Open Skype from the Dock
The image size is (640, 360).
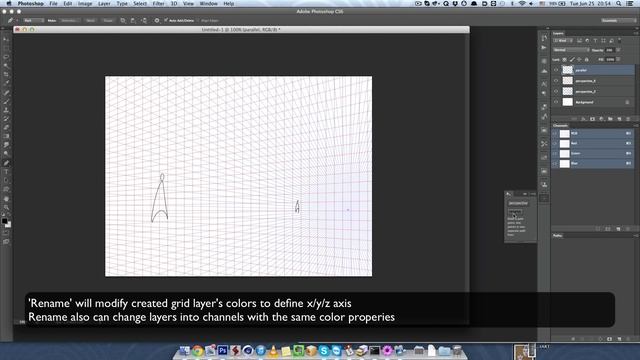coord(324,350)
